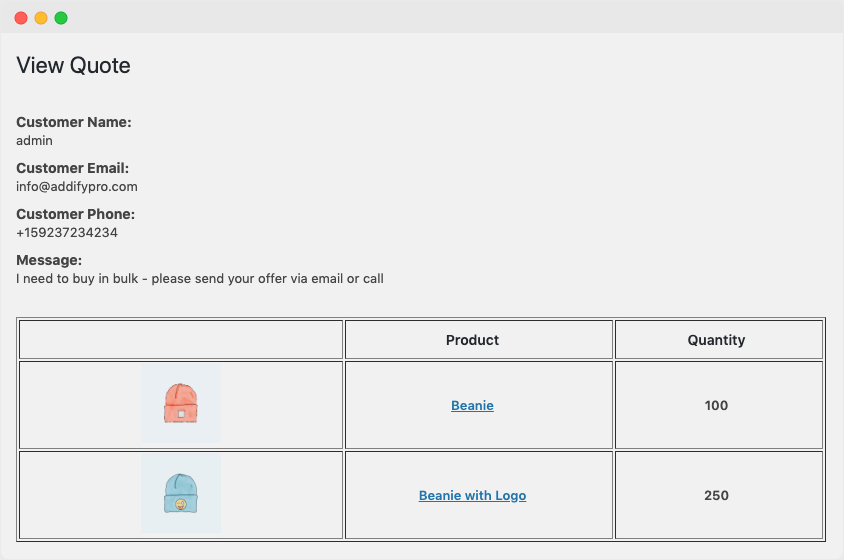Click the customer phone number +159237234234
Viewport: 844px width, 560px height.
(x=67, y=233)
